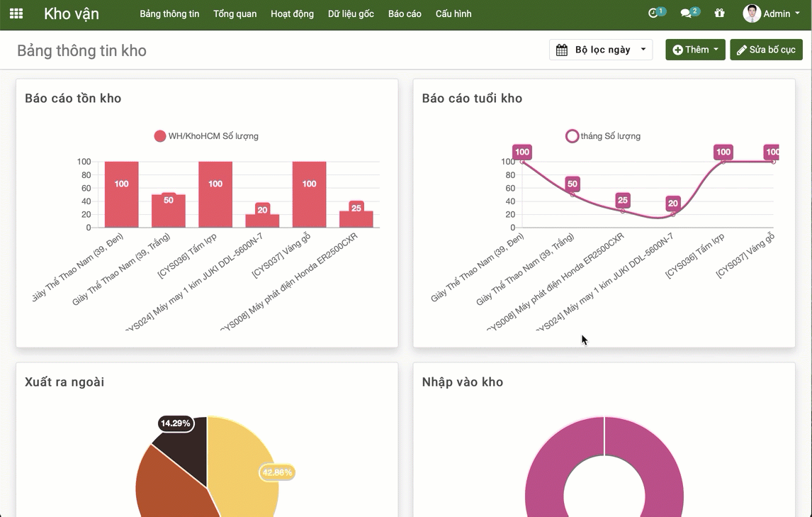Toggle the WH/KhoHCM Số lượng legend marker
The width and height of the screenshot is (812, 517).
coord(159,136)
